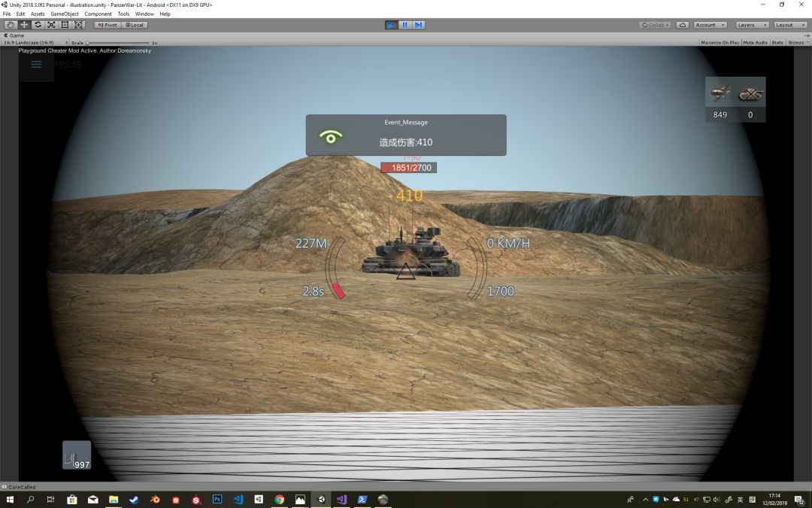Switch to Unity in the taskbar
This screenshot has height=508, width=812.
(320, 499)
